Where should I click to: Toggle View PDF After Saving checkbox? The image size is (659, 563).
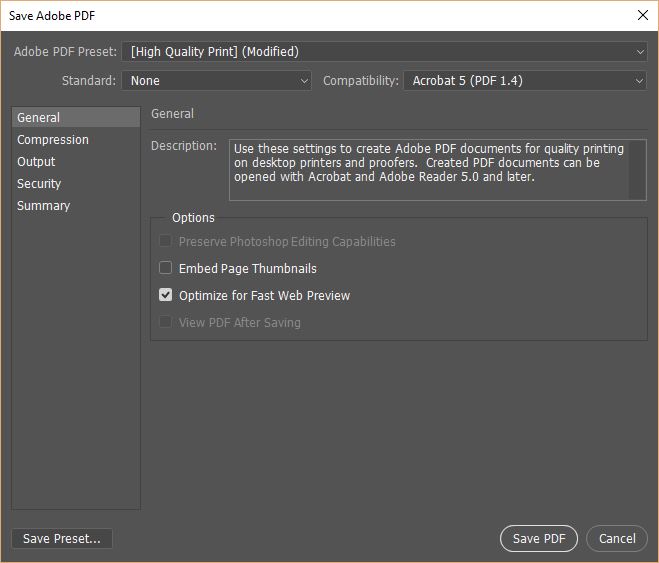pyautogui.click(x=166, y=322)
